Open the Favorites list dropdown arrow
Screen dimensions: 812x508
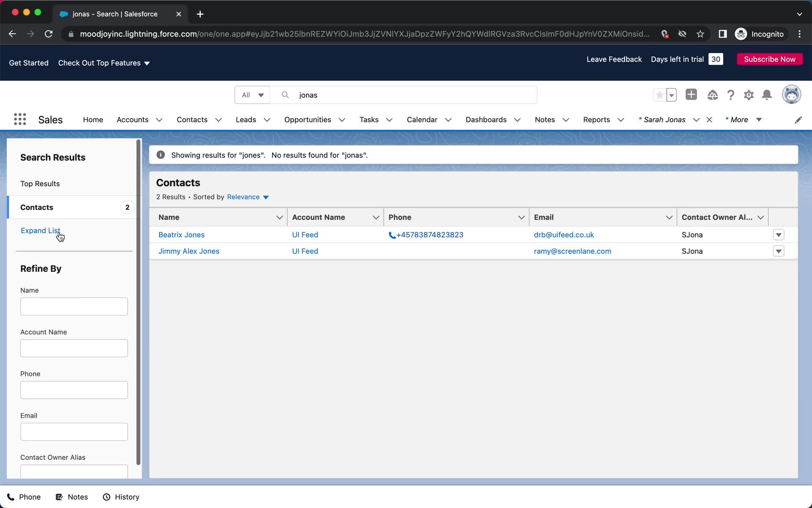(671, 95)
